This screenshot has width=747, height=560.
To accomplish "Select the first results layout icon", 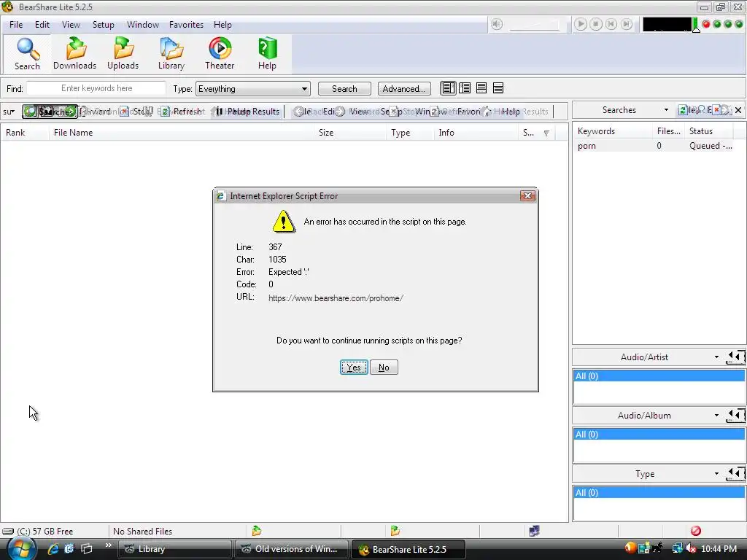I will [448, 88].
